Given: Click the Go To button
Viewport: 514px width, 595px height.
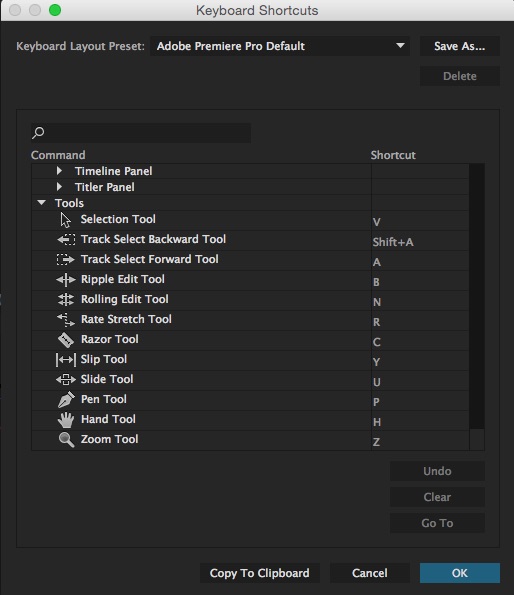Looking at the screenshot, I should [x=437, y=523].
